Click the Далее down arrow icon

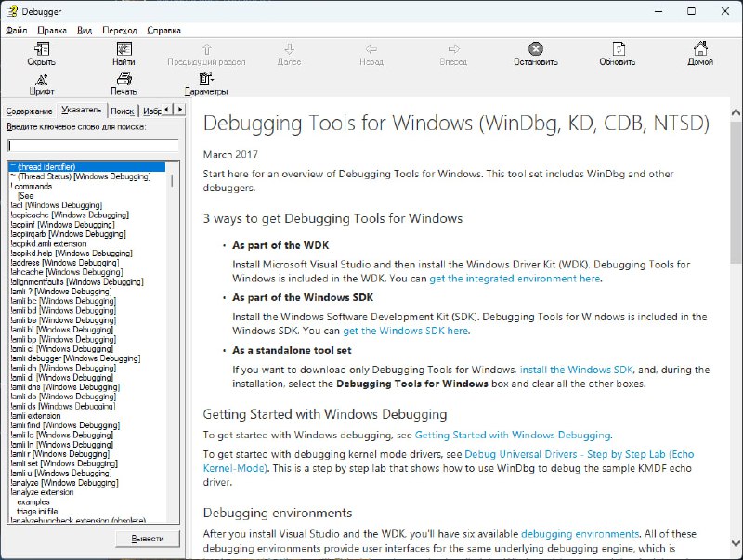click(x=289, y=49)
